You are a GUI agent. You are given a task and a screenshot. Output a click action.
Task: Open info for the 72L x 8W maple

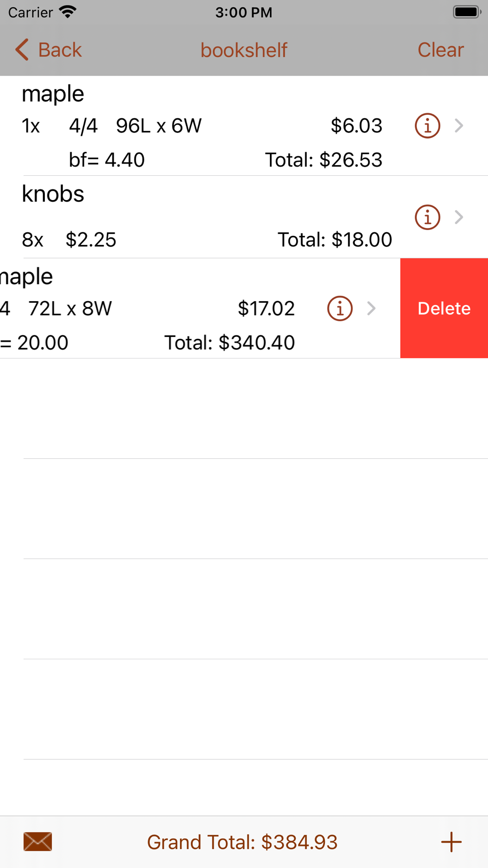tap(340, 309)
